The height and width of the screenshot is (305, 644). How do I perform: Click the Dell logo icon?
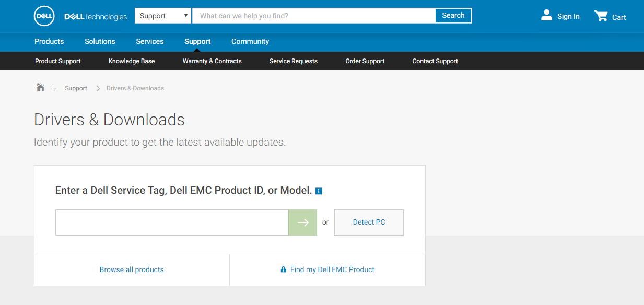tap(44, 16)
